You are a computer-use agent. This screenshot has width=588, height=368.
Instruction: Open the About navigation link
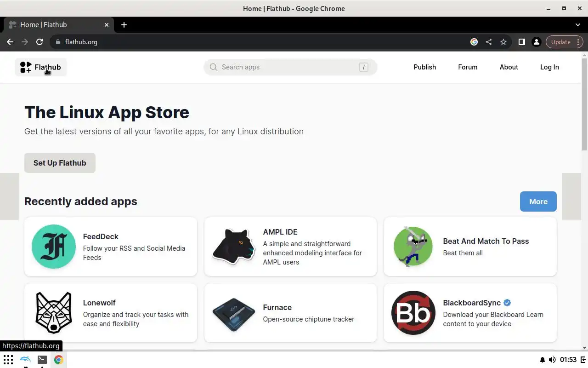(x=509, y=67)
